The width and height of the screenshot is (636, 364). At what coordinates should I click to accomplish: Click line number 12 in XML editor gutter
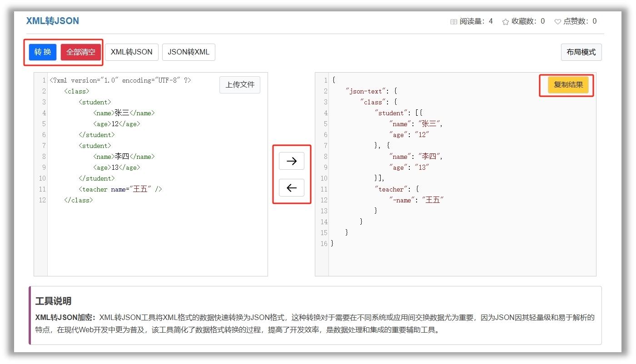point(42,200)
